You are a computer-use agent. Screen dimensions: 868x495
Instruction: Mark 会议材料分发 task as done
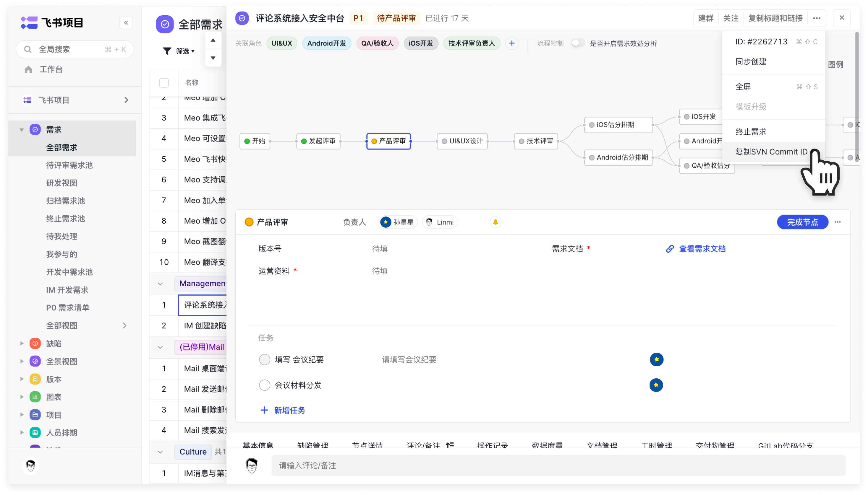point(265,385)
